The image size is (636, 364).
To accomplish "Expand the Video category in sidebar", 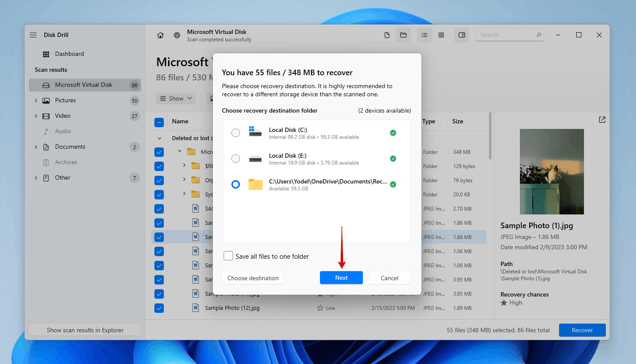I will coord(36,116).
